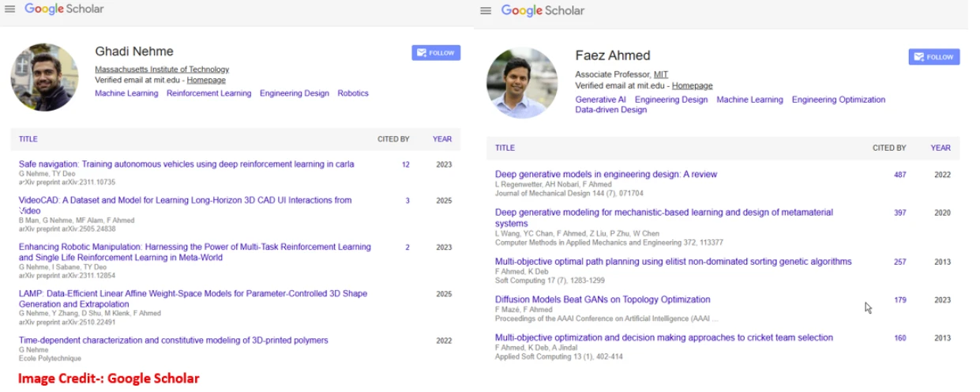Select the Generative AI interest tag
Screen dimensions: 980x392
click(x=600, y=100)
